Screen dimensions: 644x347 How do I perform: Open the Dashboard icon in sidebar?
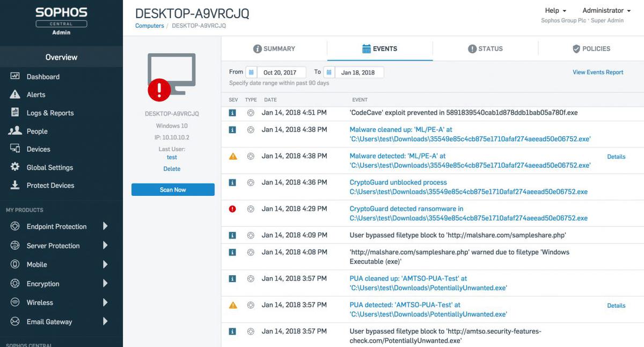click(x=15, y=76)
